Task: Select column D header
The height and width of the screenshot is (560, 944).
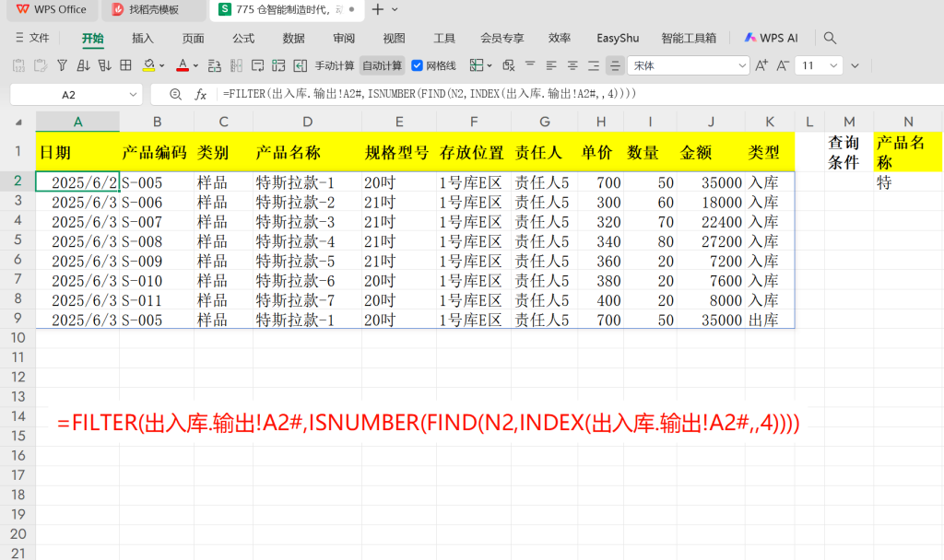Action: tap(307, 122)
